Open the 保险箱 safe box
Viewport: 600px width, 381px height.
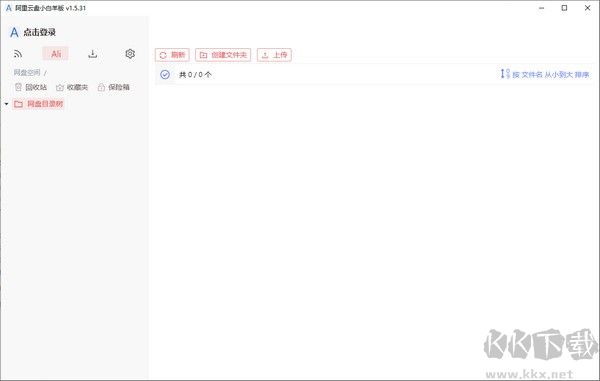[x=114, y=87]
